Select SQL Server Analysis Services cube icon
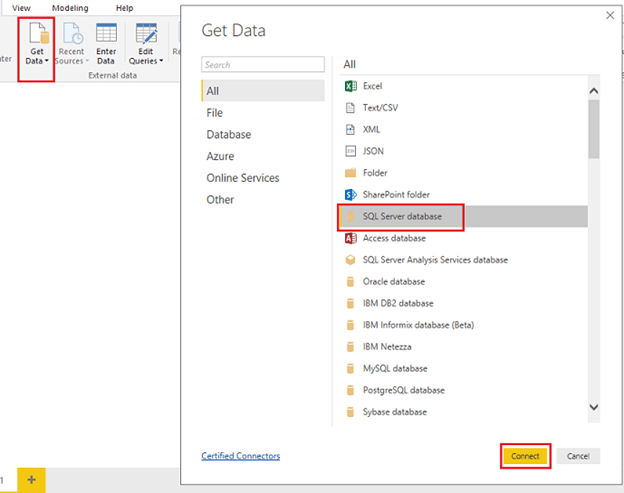Viewport: 624px width, 493px height. click(x=350, y=260)
